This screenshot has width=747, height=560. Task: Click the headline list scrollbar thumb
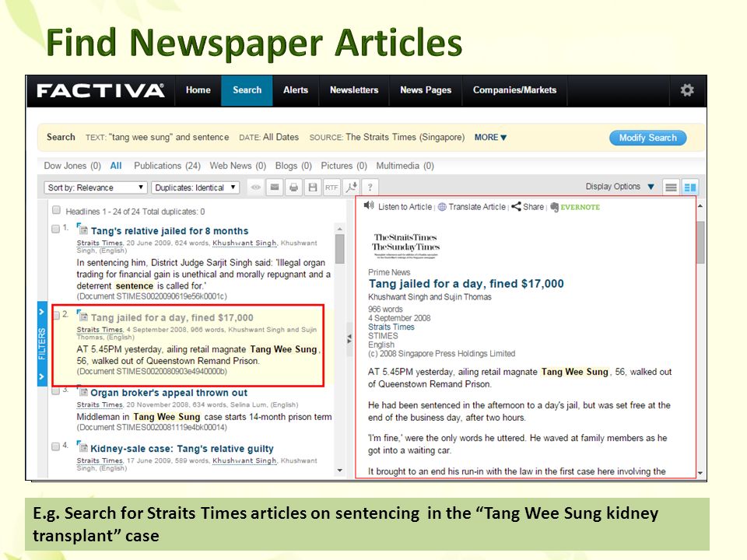click(x=340, y=249)
